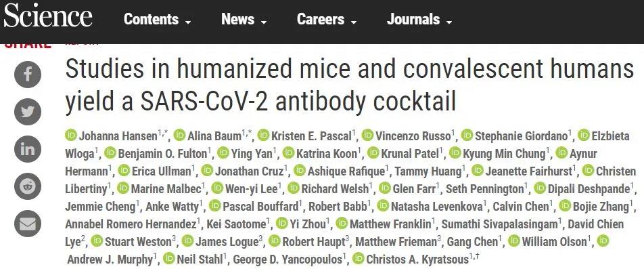This screenshot has height=269, width=644.
Task: Share the article on Facebook
Action: click(28, 75)
